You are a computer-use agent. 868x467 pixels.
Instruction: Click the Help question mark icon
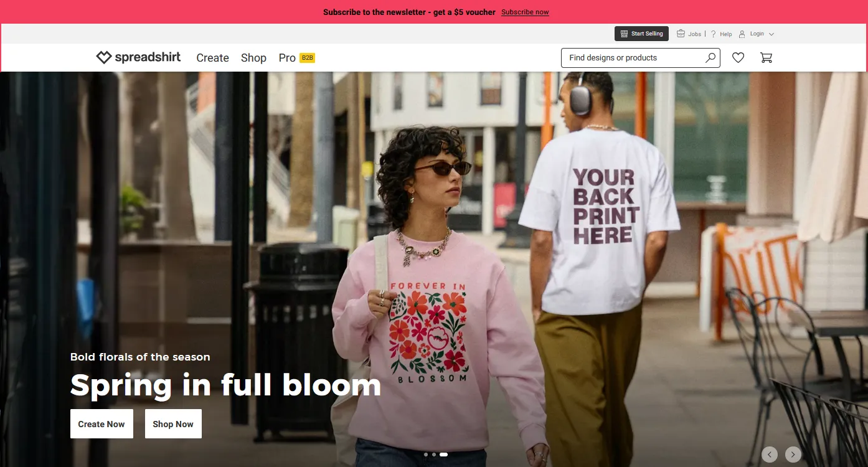[x=714, y=34]
